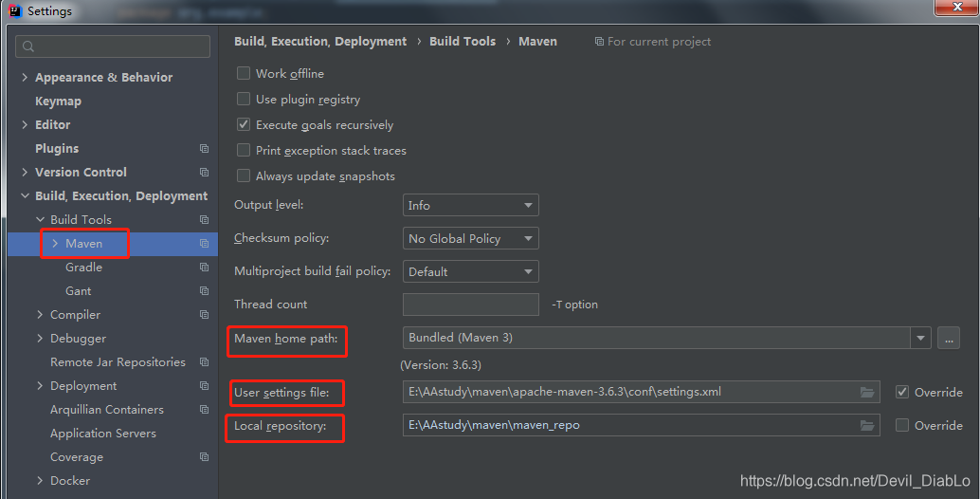980x499 pixels.
Task: Uncheck Override for User settings file
Action: click(x=902, y=392)
